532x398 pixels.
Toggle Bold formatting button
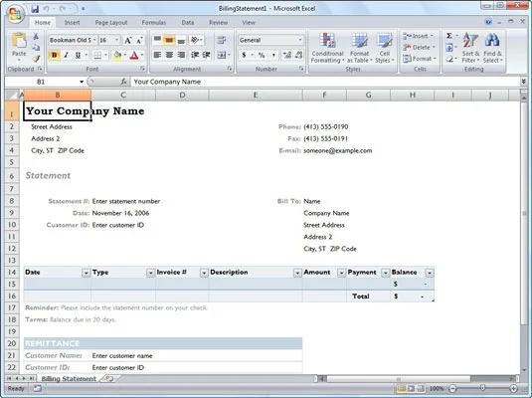55,55
